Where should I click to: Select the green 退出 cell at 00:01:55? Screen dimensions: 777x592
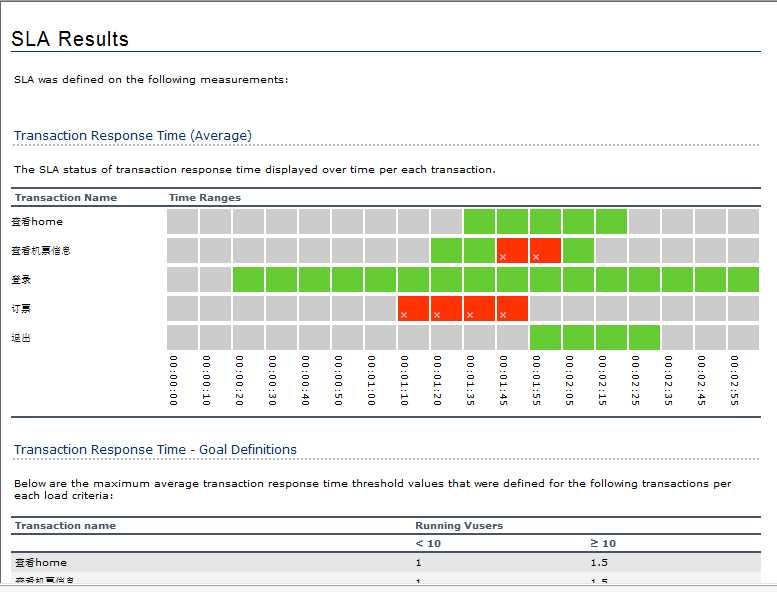(x=545, y=337)
